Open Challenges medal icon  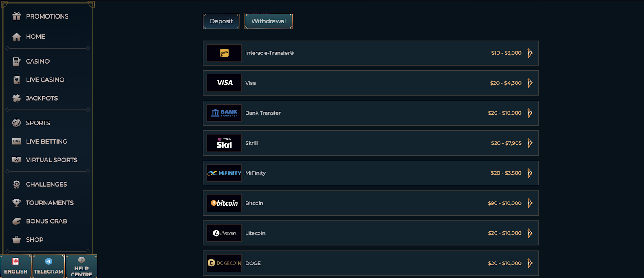[x=17, y=184]
